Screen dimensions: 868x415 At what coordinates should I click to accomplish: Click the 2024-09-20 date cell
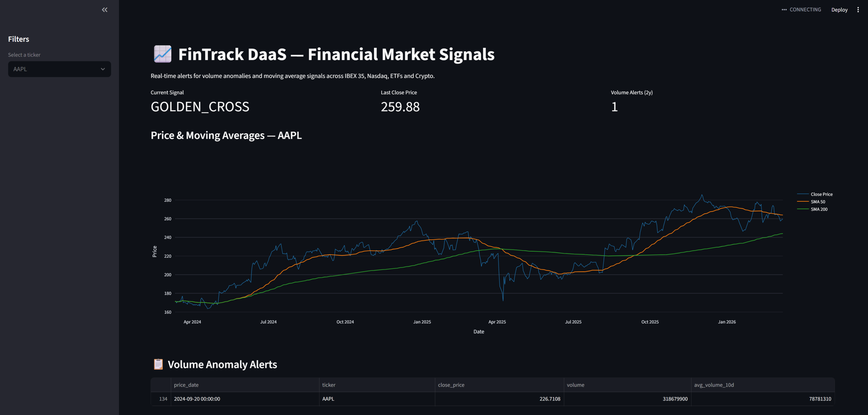click(x=197, y=399)
